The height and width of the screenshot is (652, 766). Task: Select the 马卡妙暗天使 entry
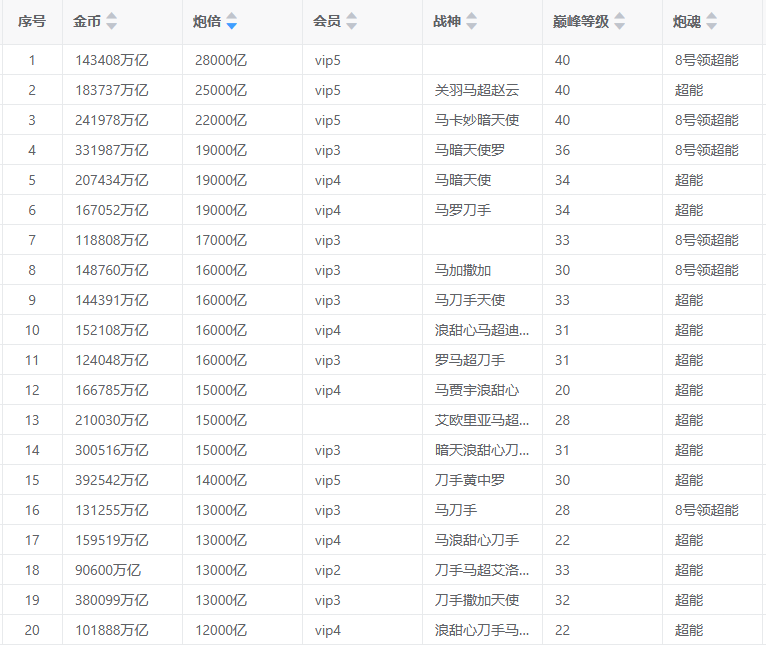476,120
